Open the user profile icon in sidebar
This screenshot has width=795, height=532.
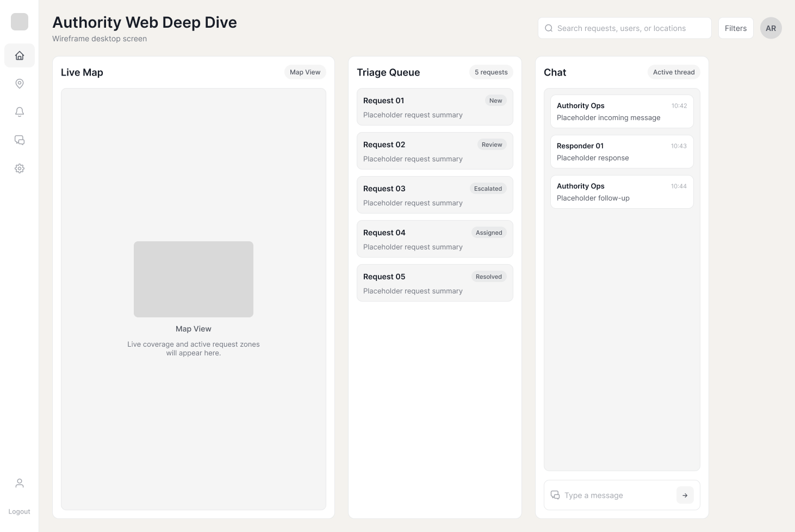tap(20, 483)
